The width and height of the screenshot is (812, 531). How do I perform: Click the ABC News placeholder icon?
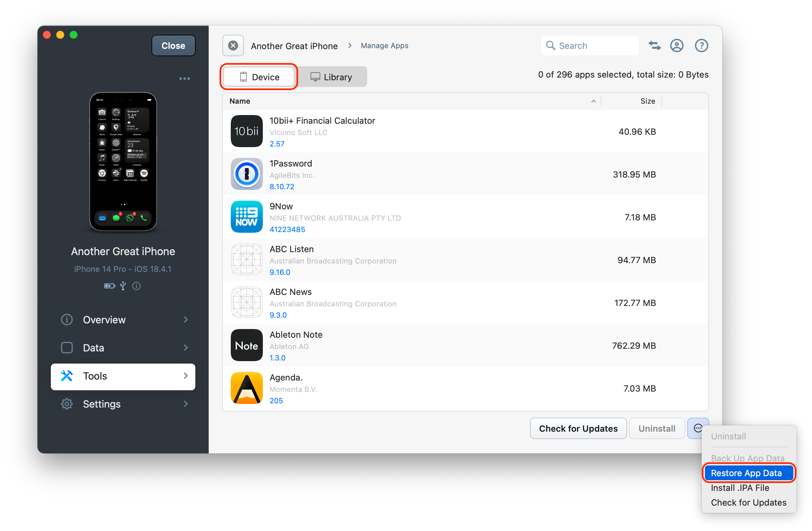tap(247, 303)
